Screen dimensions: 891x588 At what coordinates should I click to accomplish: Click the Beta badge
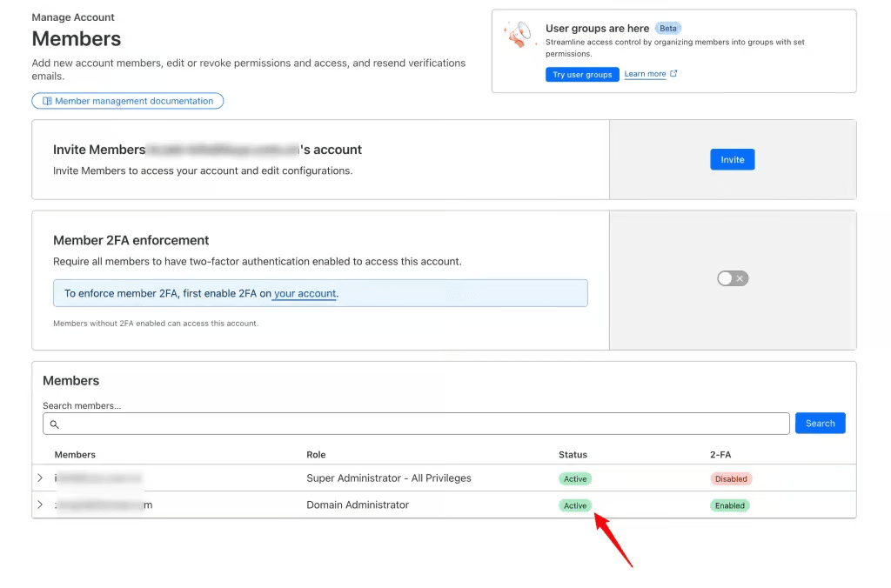(x=667, y=29)
